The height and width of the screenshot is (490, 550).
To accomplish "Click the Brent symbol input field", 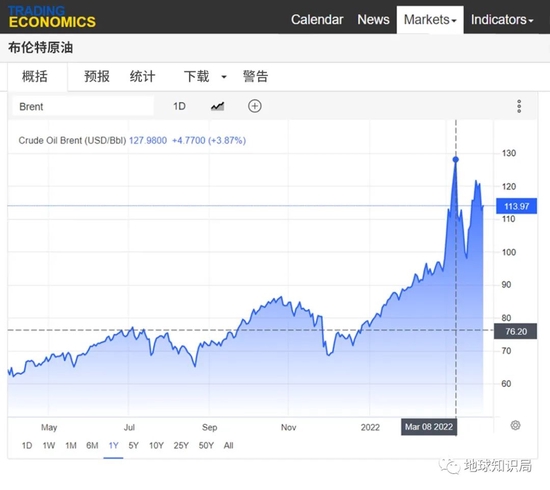I will click(83, 106).
